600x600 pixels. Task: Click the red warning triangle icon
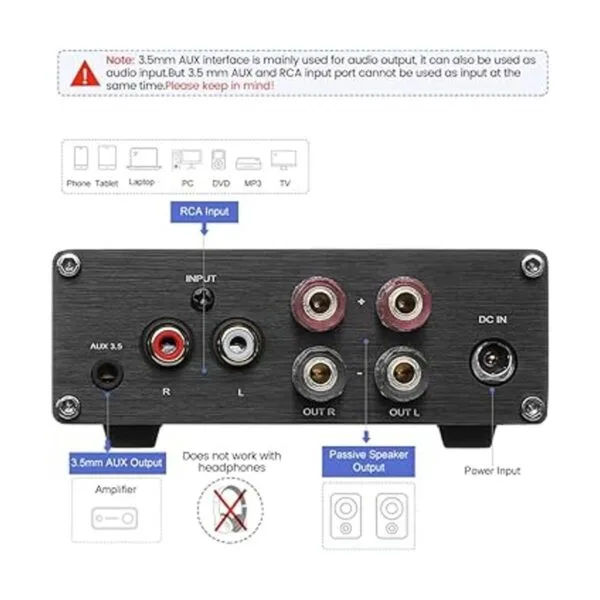tap(85, 73)
